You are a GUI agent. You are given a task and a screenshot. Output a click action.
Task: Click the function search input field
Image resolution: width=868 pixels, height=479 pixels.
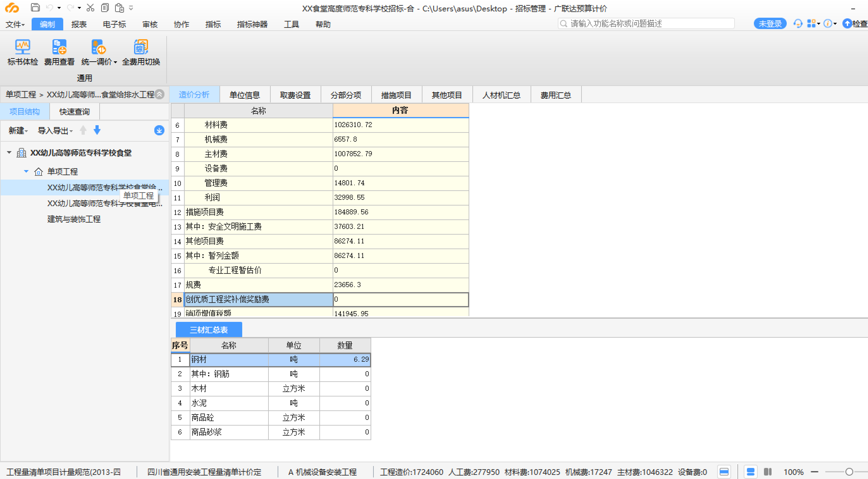[646, 24]
